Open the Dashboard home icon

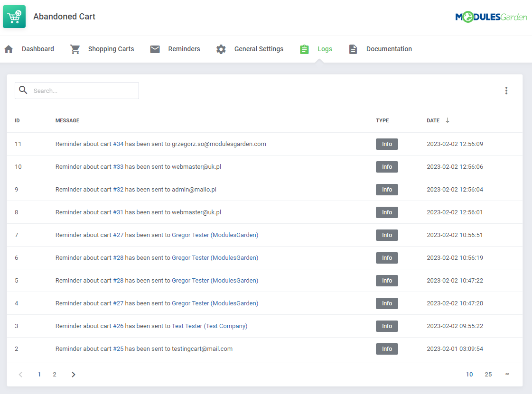9,49
